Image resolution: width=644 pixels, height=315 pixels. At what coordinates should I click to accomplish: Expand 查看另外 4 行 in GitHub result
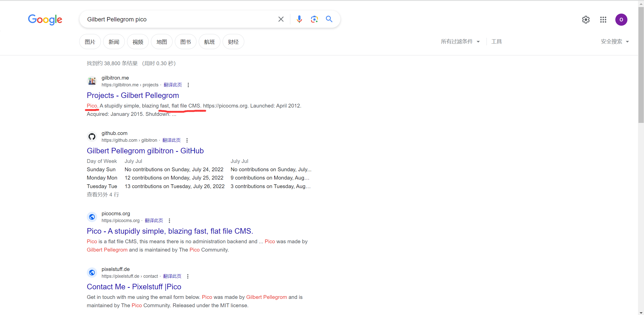tap(103, 195)
